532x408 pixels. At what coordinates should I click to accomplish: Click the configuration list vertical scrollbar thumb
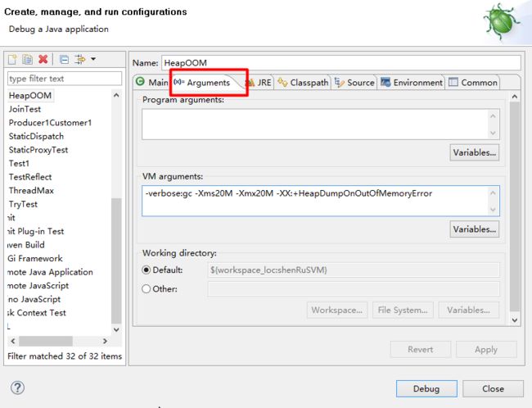point(116,261)
